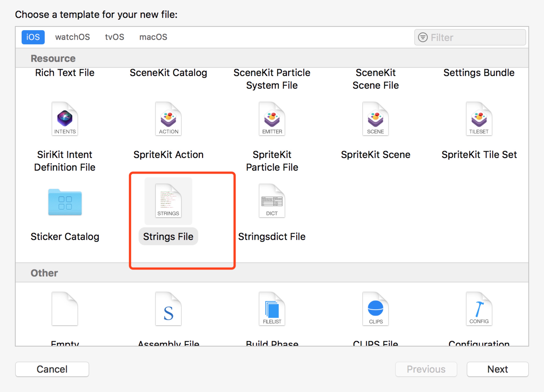The height and width of the screenshot is (392, 544).
Task: Choose the SpriteKit Tile Set icon
Action: [x=479, y=119]
